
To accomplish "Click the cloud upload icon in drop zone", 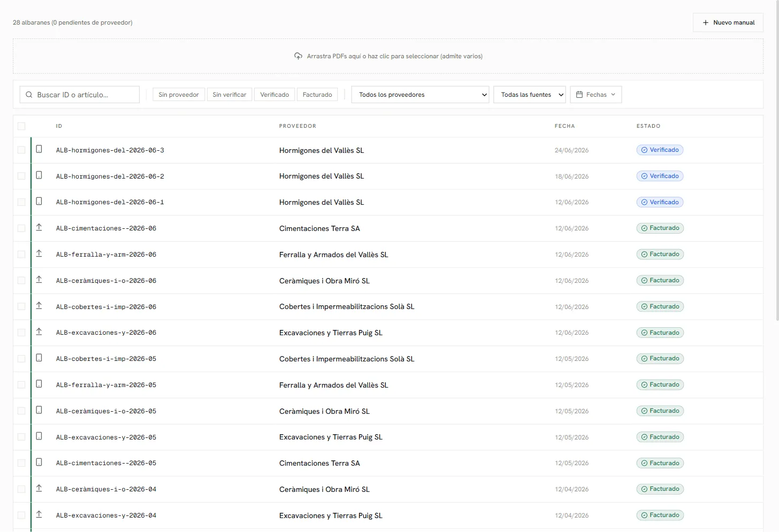I will (x=299, y=56).
